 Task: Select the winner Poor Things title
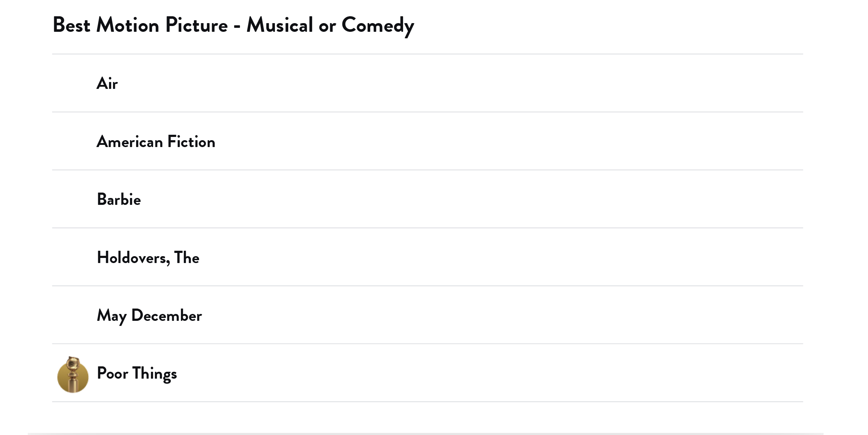pos(137,373)
